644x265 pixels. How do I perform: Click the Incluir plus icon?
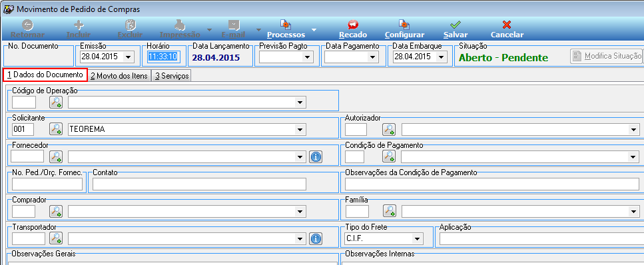pyautogui.click(x=78, y=25)
